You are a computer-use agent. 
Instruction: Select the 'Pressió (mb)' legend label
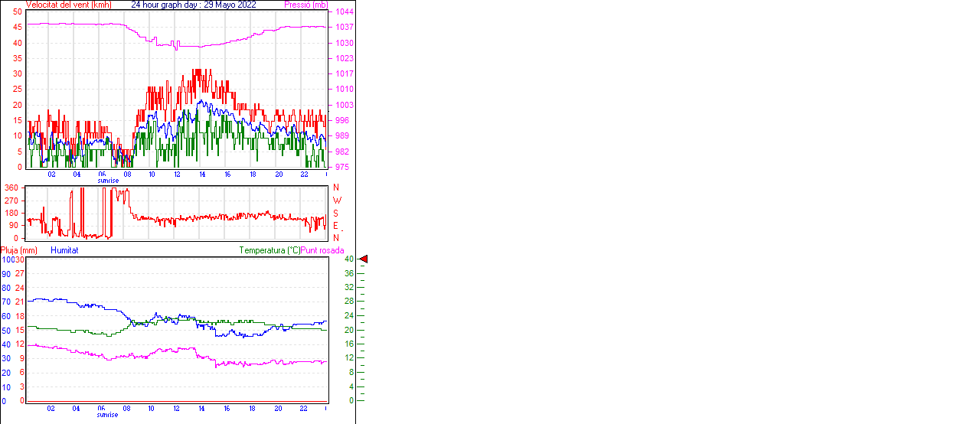(305, 5)
